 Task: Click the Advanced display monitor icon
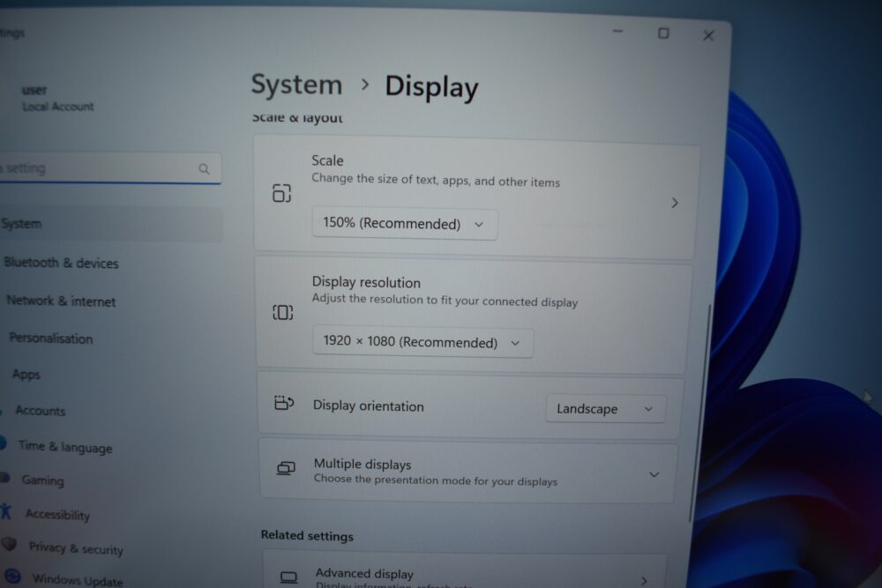pyautogui.click(x=288, y=577)
